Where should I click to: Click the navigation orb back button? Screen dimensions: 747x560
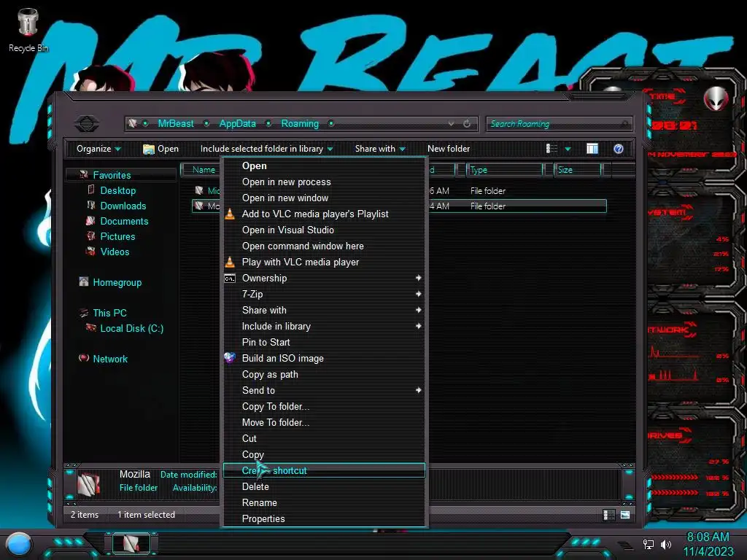click(x=87, y=124)
